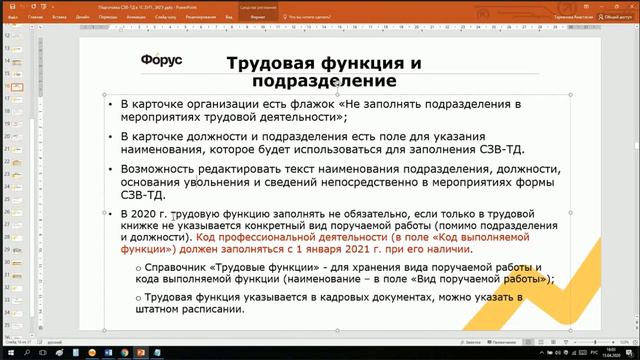Click the bullet 'Возможность редактировать текст'
Screen dimensions: 640x360
pyautogui.click(x=340, y=182)
